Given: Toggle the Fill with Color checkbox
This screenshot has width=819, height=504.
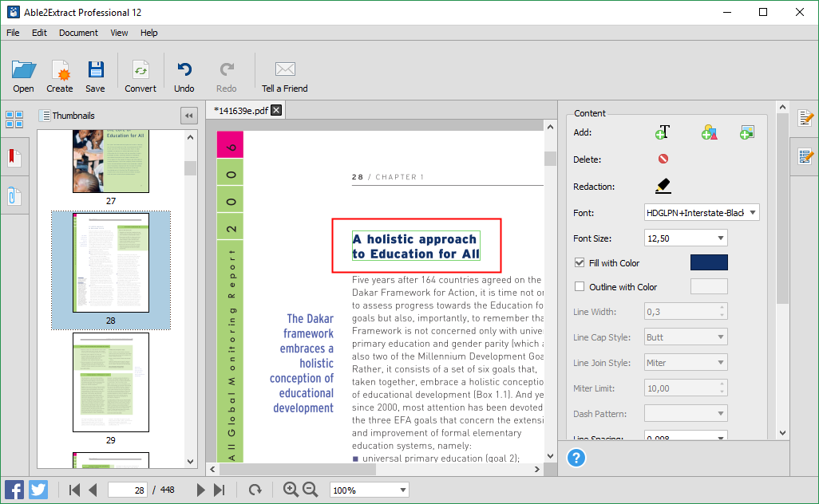Looking at the screenshot, I should (x=580, y=262).
